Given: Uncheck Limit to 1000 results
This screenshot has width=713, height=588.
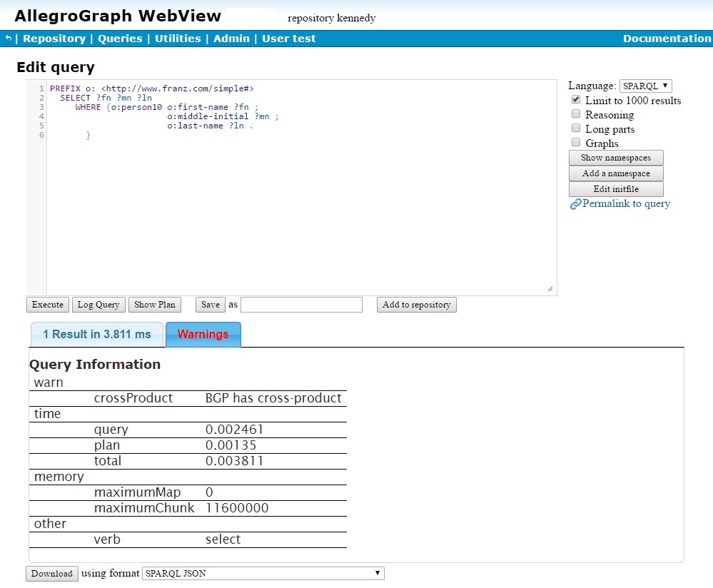Looking at the screenshot, I should 576,101.
